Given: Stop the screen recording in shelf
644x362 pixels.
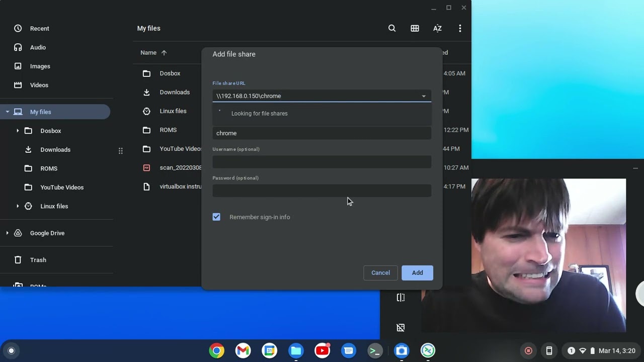Looking at the screenshot, I should 528,350.
